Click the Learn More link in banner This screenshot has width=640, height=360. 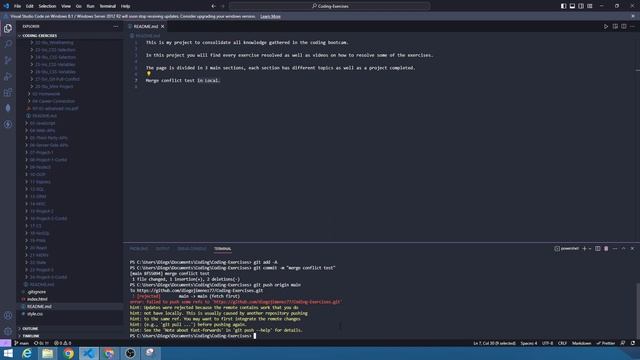pyautogui.click(x=270, y=16)
